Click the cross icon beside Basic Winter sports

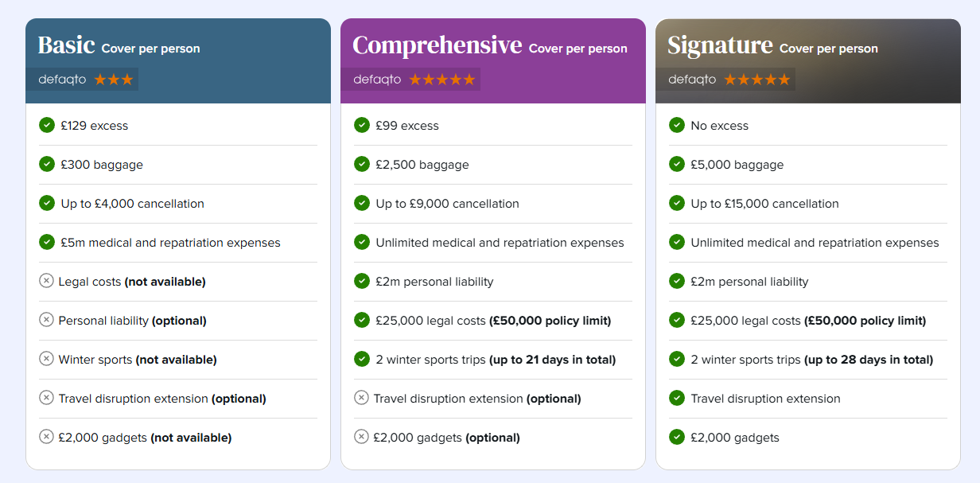46,359
